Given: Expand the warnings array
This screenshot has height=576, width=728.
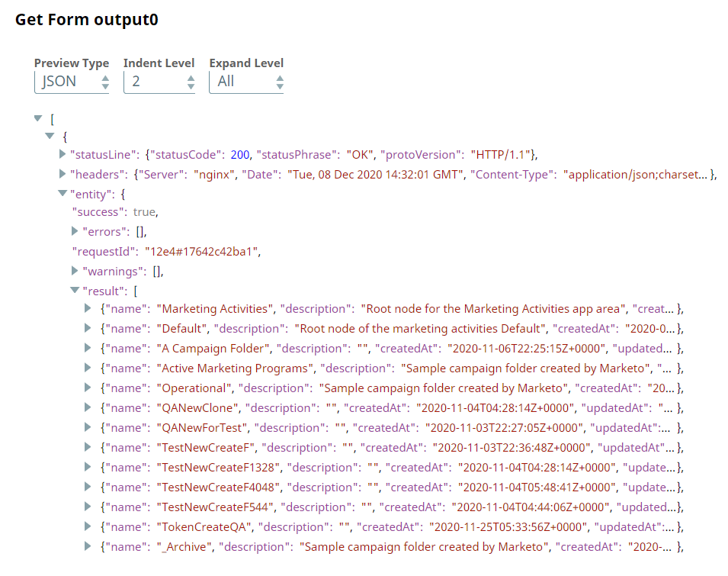Looking at the screenshot, I should coord(75,271).
